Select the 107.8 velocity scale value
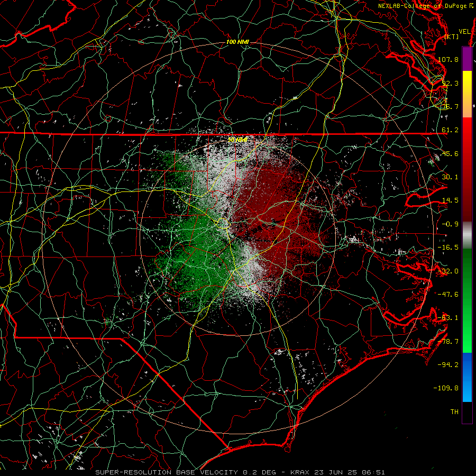The height and width of the screenshot is (476, 476). [448, 59]
